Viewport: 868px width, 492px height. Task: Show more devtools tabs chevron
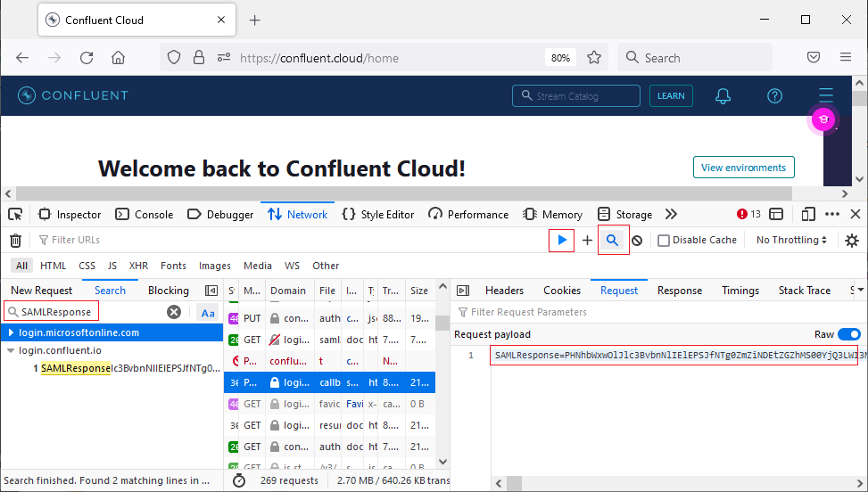click(671, 215)
